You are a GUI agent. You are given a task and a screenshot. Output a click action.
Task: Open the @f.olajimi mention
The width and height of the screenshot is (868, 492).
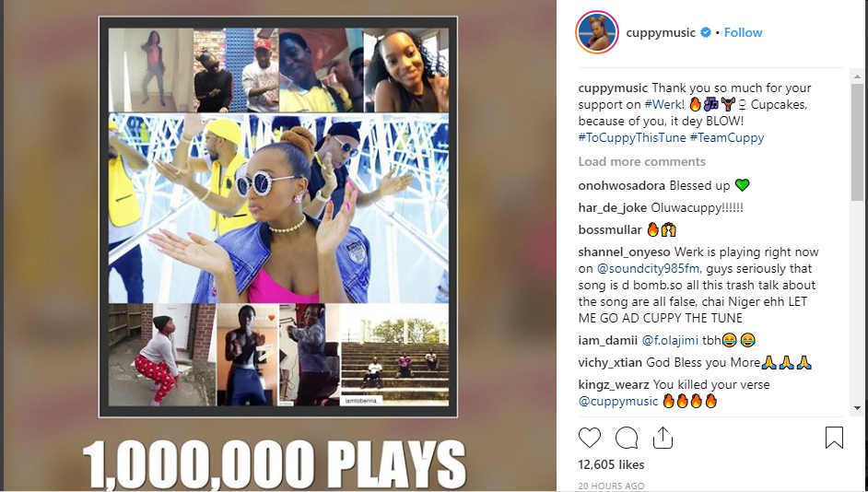click(x=670, y=341)
